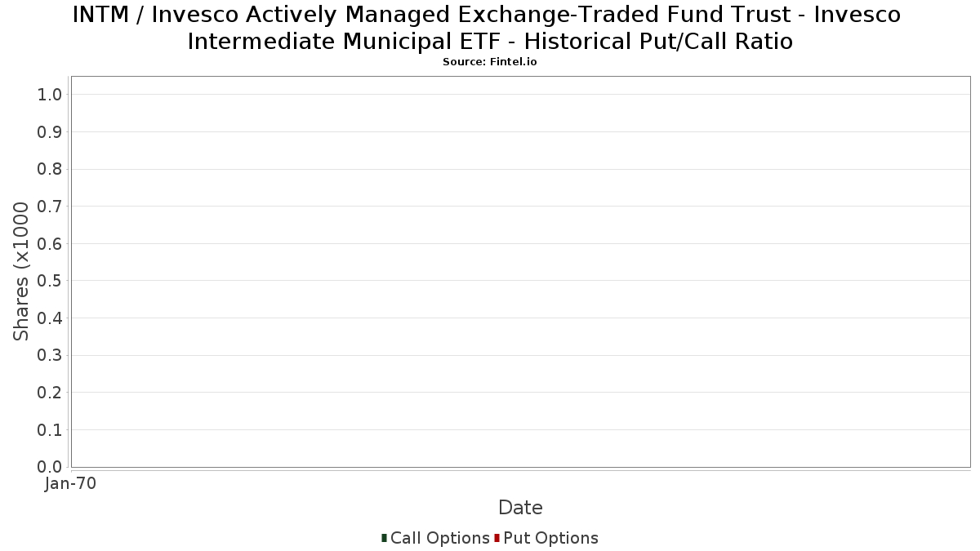The image size is (980, 551).
Task: Click the 0.4 y-axis tick label
Action: 50,318
